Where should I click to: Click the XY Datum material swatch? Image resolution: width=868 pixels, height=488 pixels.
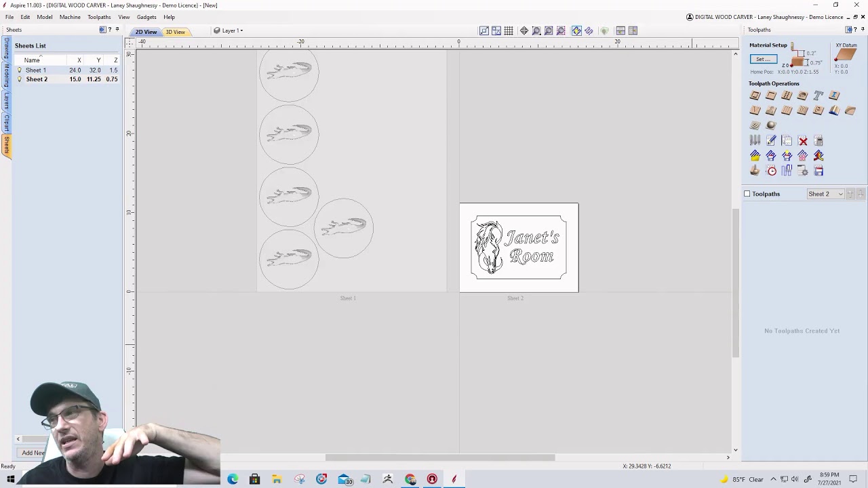[x=846, y=55]
